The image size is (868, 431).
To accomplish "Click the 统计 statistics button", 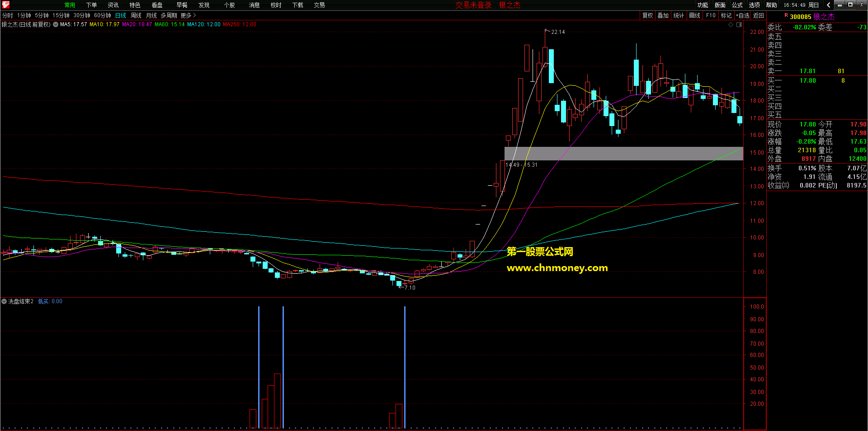I will (x=679, y=15).
